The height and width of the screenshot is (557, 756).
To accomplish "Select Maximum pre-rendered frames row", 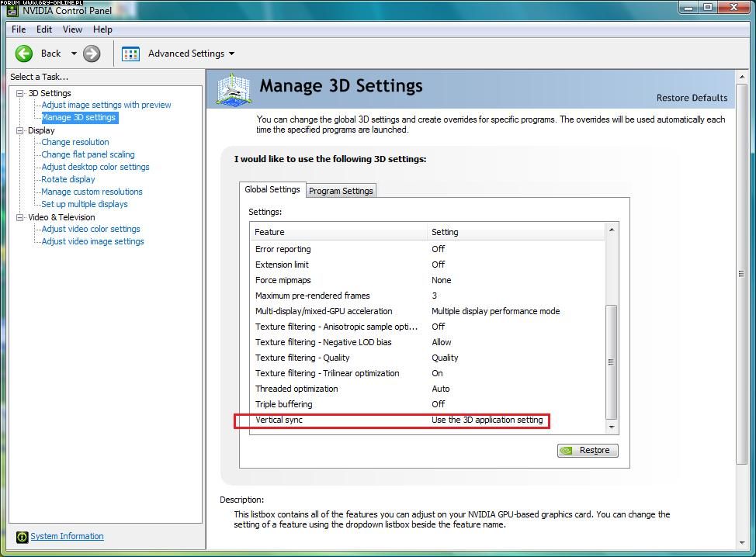I will (x=428, y=296).
